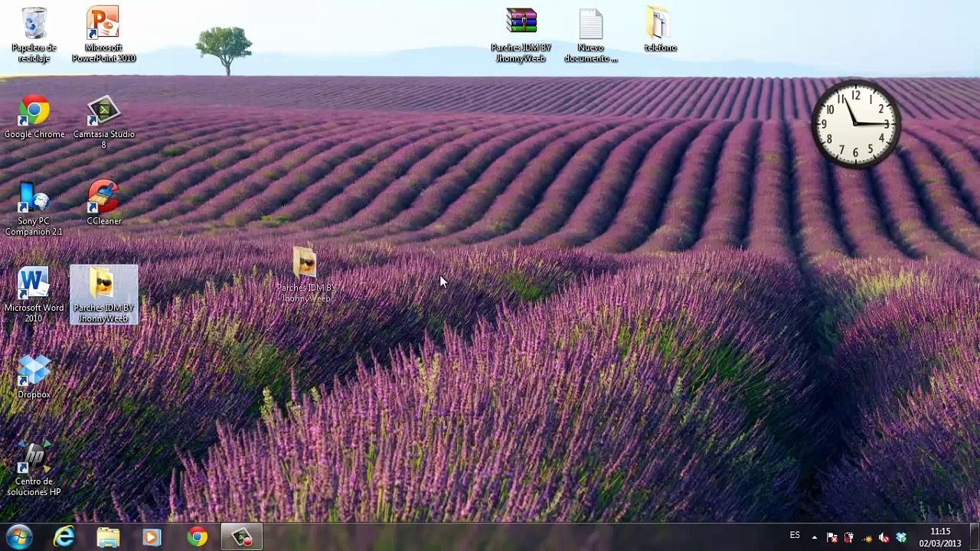Open Windows Explorer from taskbar
The height and width of the screenshot is (551, 980).
(108, 537)
